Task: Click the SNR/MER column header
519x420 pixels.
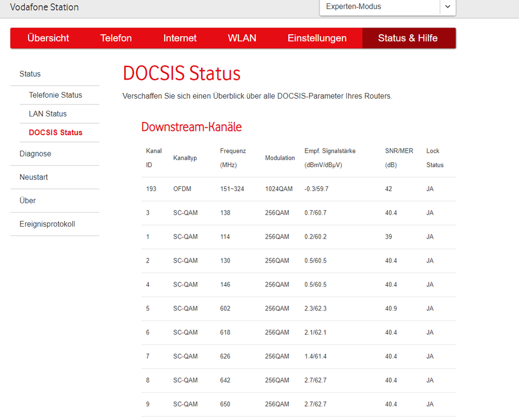Action: click(399, 158)
